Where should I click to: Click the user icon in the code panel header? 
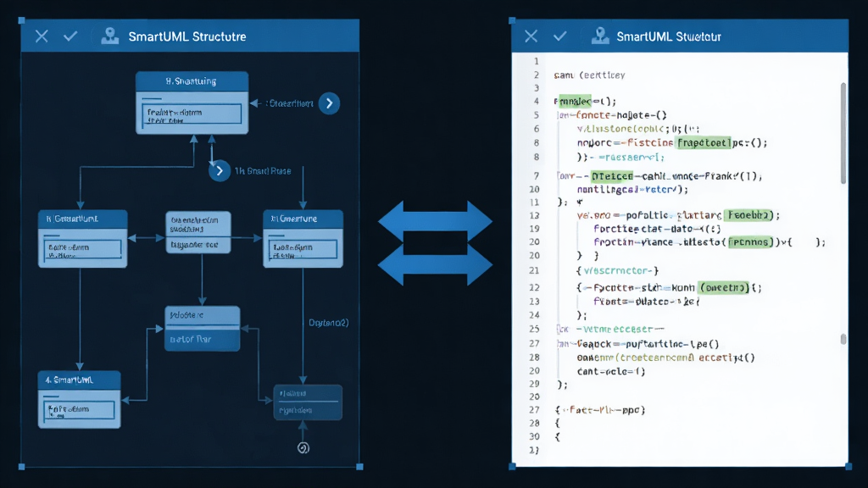coord(599,36)
